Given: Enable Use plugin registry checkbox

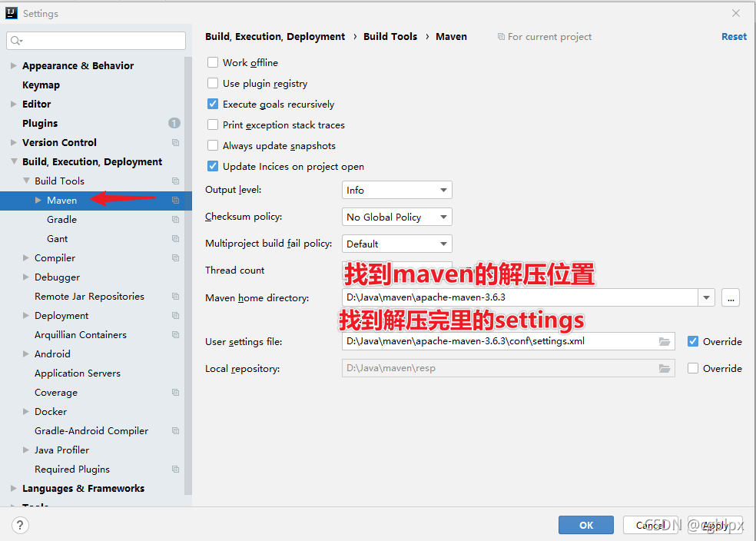Looking at the screenshot, I should pos(213,84).
